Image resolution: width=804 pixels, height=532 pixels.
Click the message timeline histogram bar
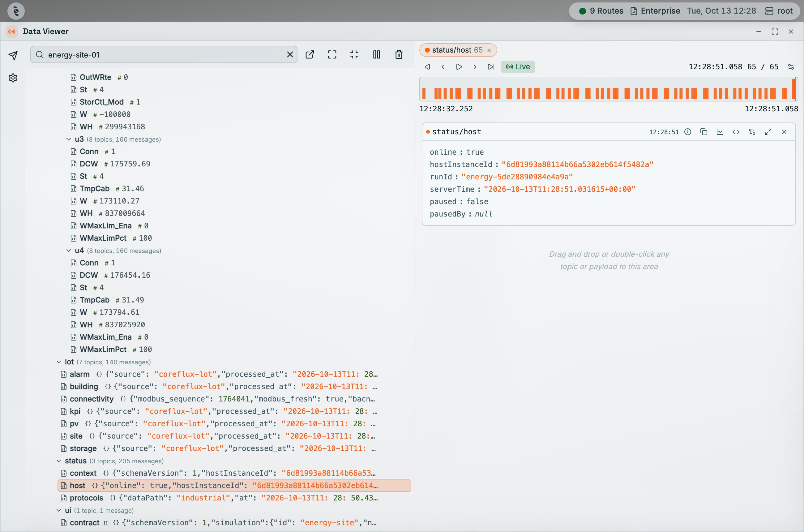[x=609, y=89]
